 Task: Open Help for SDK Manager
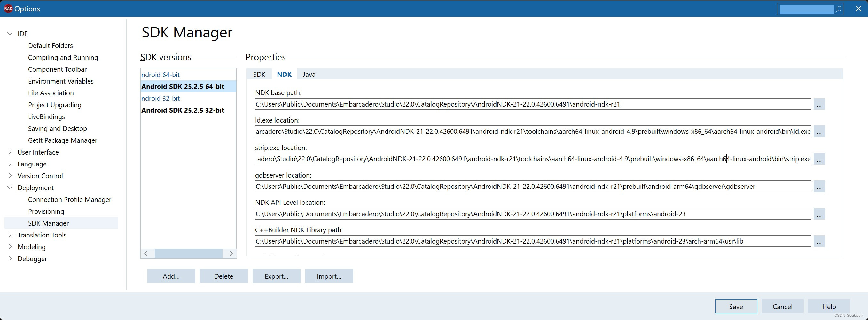[829, 306]
